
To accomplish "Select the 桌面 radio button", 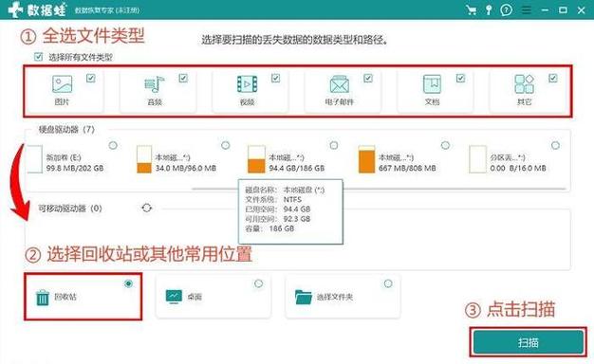I will [258, 283].
